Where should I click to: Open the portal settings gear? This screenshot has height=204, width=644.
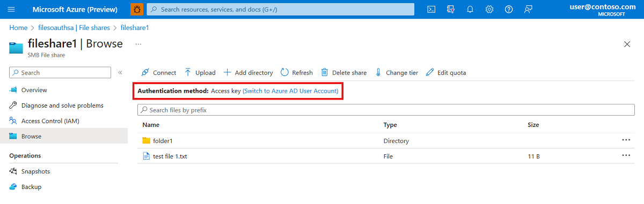pyautogui.click(x=489, y=10)
